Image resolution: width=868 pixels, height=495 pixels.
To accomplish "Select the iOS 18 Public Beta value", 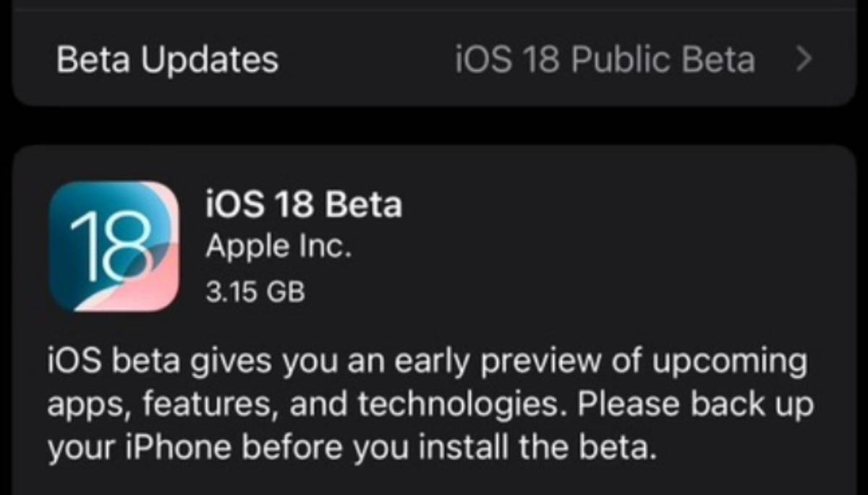I will 604,59.
